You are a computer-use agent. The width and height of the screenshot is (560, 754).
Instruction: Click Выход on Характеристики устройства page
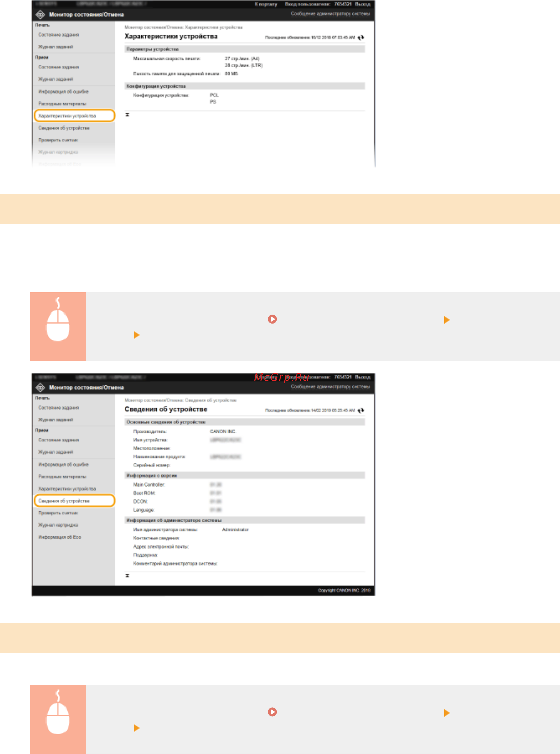point(363,4)
